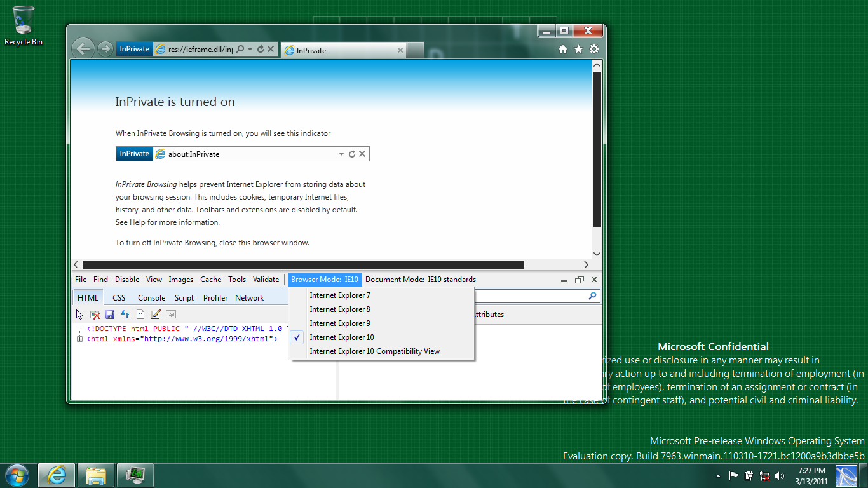Switch to the HTML tab
Image resolution: width=868 pixels, height=488 pixels.
[88, 297]
